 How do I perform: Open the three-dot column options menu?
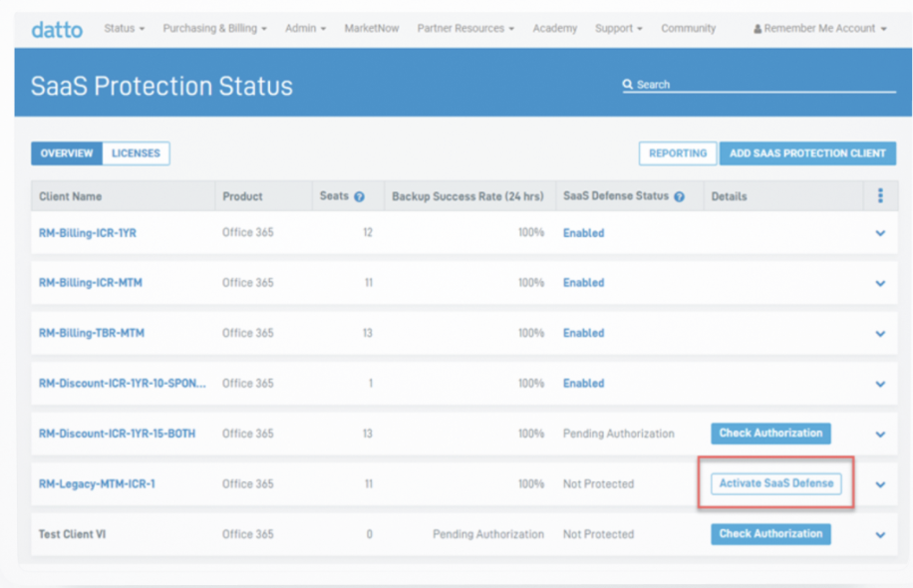pyautogui.click(x=880, y=195)
